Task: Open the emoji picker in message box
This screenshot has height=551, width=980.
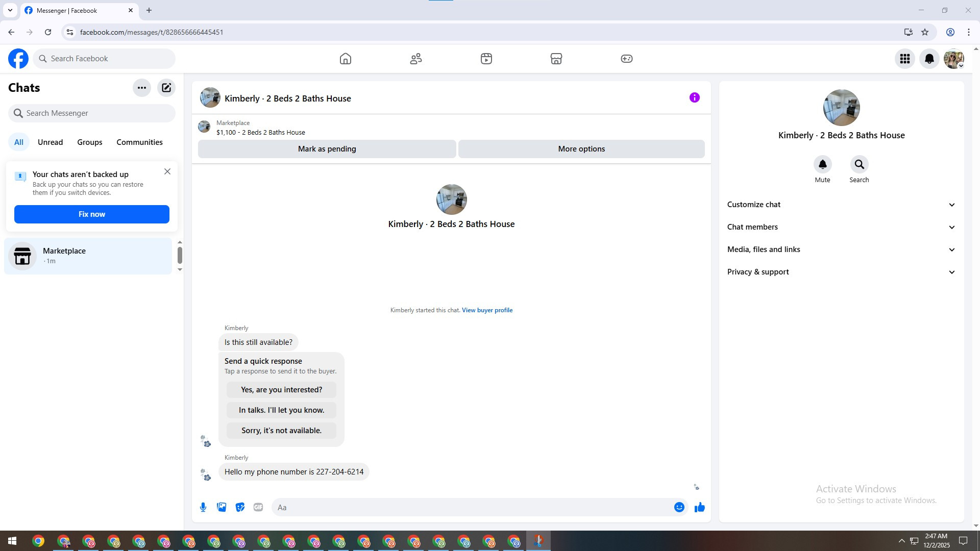Action: tap(679, 507)
